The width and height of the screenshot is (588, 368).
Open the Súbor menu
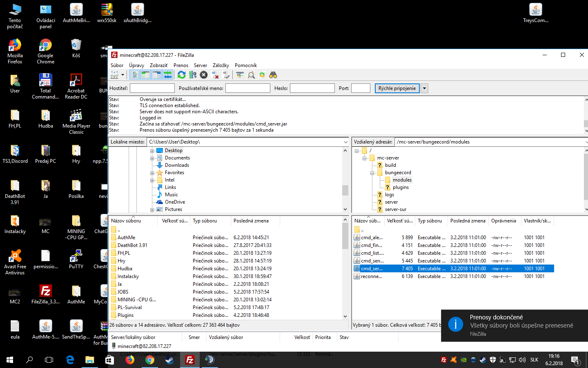point(117,65)
